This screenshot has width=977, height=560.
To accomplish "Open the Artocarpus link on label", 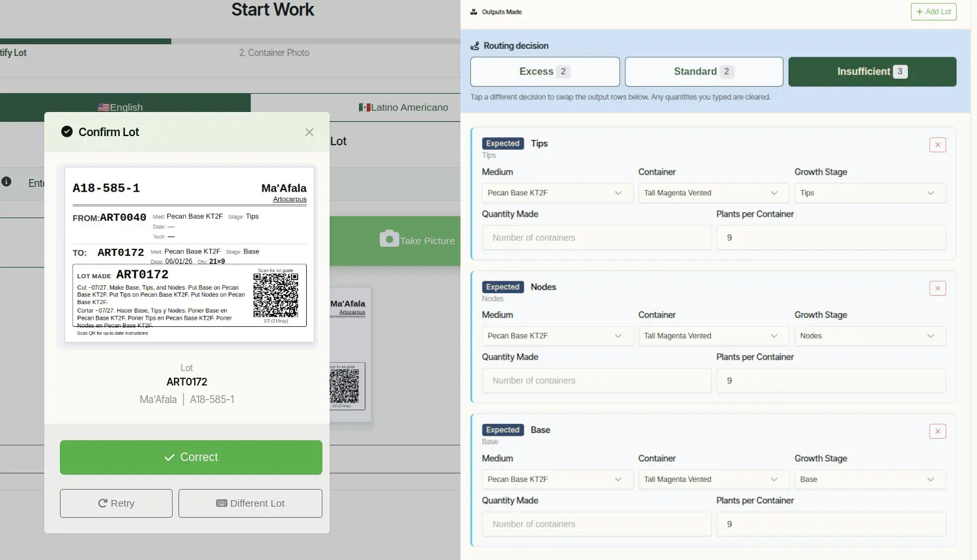I will point(290,199).
